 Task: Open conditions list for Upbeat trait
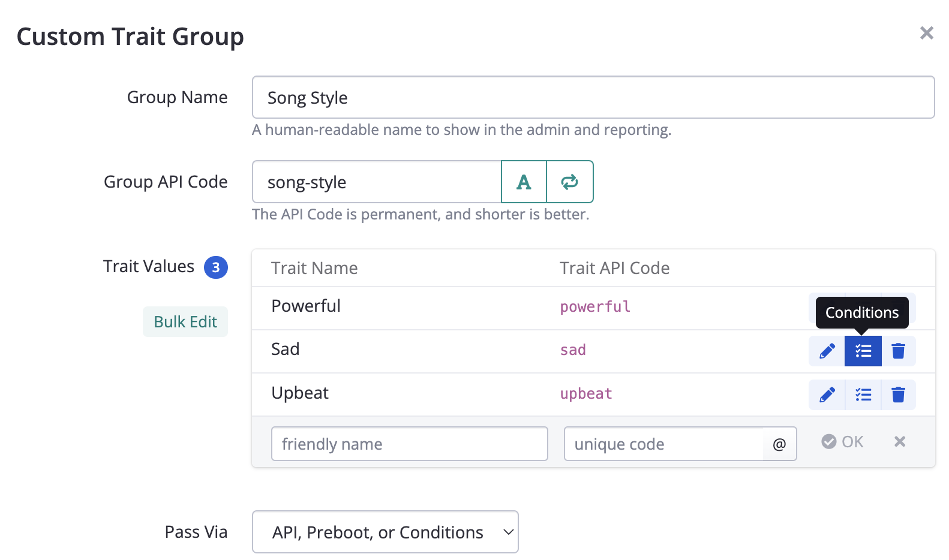click(863, 395)
